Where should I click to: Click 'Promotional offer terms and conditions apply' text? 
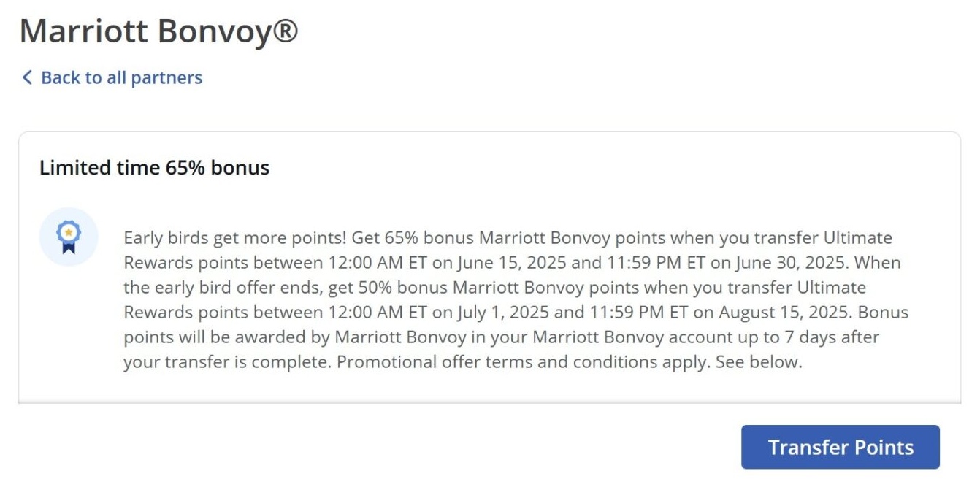[x=521, y=362]
